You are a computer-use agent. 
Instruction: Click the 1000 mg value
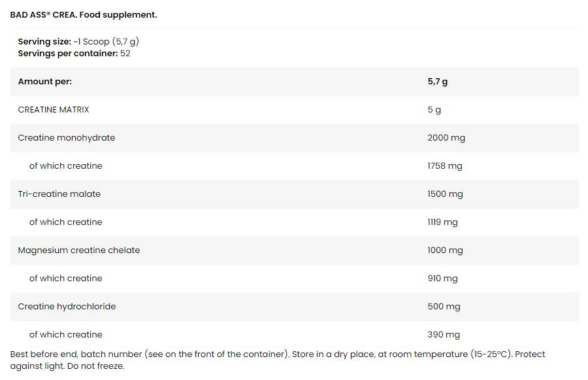[445, 250]
